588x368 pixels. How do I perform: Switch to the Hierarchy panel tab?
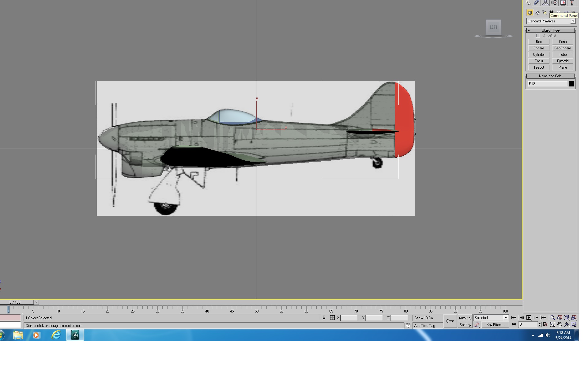tap(545, 3)
